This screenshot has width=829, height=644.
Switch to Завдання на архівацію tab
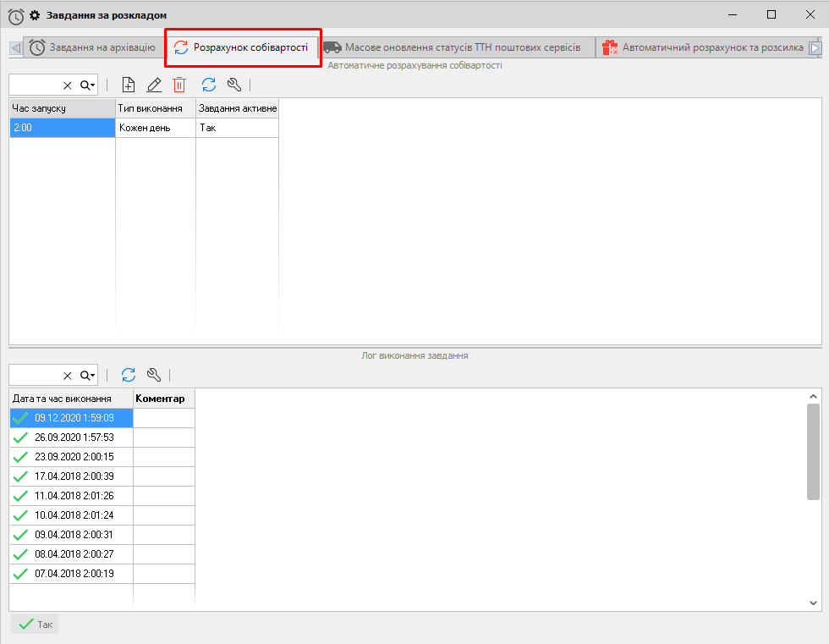93,48
